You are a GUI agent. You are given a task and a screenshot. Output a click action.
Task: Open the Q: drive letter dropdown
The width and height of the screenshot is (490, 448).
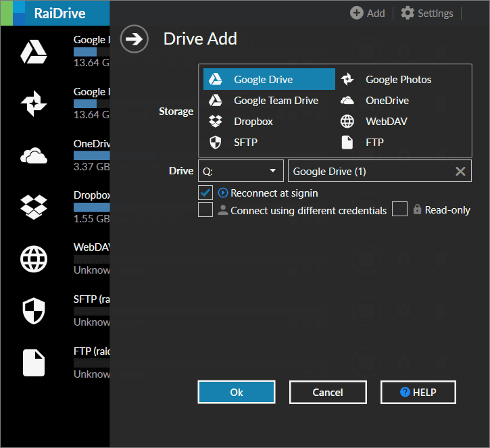[241, 171]
